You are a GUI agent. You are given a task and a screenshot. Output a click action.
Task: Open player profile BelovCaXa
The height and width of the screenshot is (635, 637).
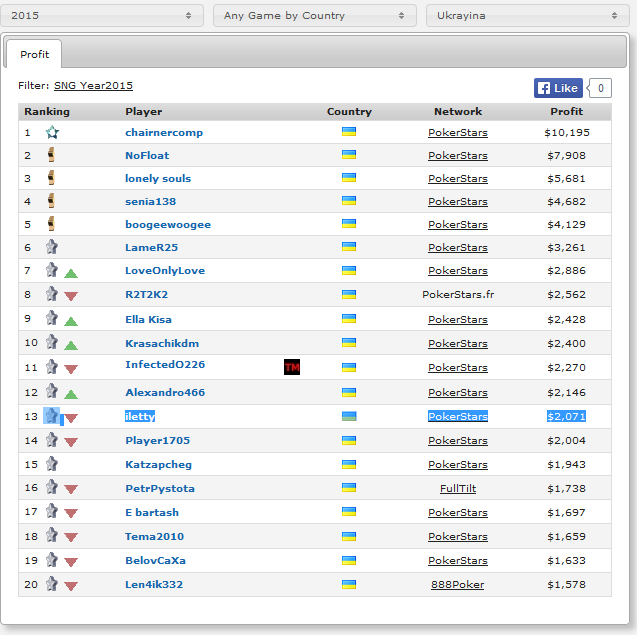[x=156, y=560]
